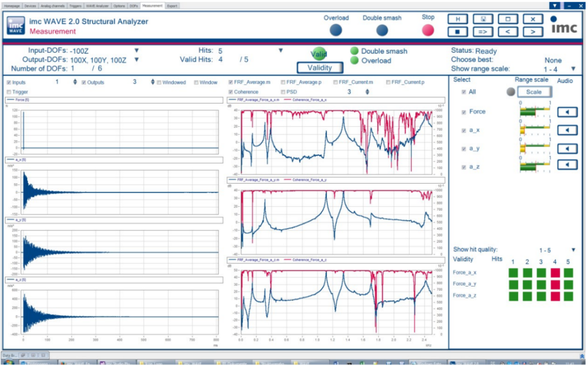
Task: Open the Analog channels tab
Action: [52, 6]
